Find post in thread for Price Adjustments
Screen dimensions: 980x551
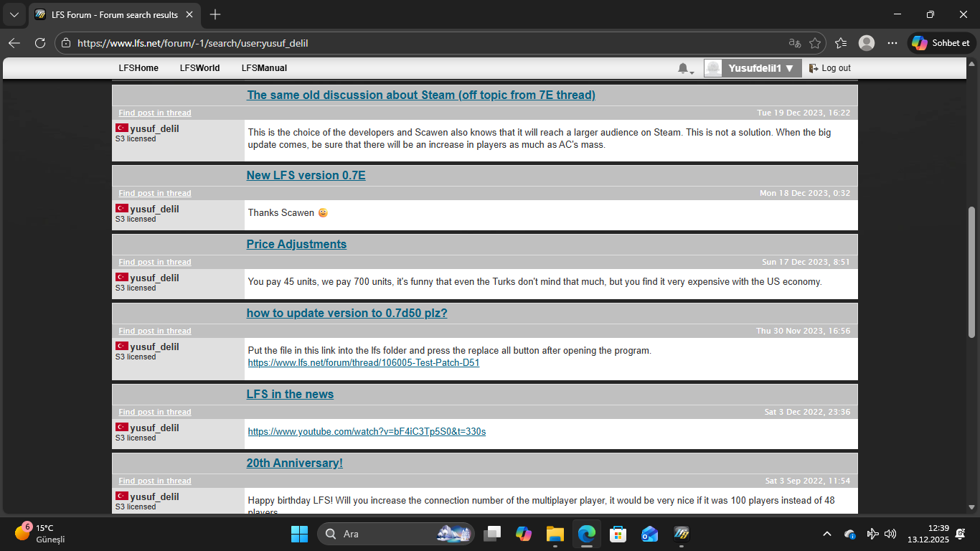tap(155, 262)
